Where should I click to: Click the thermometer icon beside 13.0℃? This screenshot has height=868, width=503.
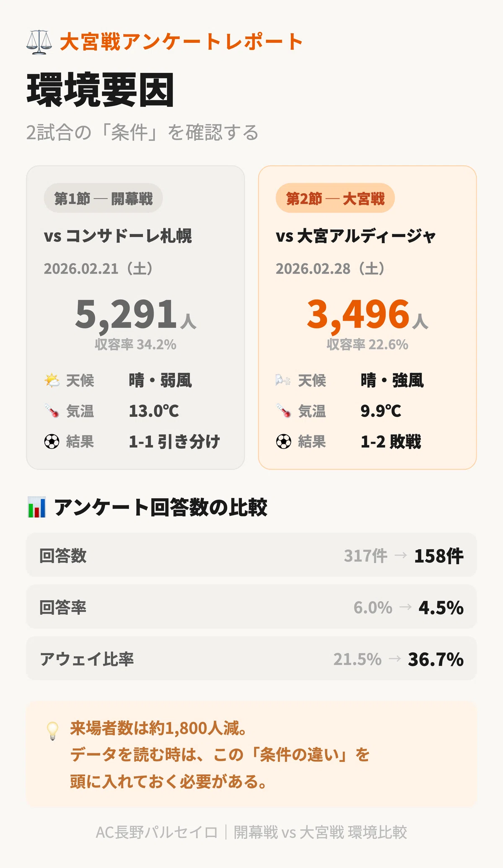coord(52,411)
